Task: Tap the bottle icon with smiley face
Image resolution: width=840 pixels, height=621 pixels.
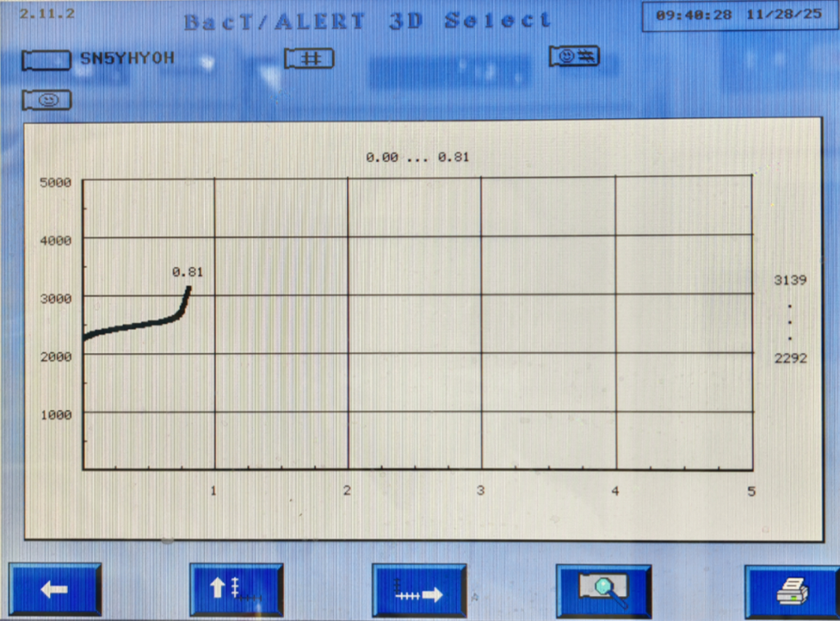Action: [47, 100]
